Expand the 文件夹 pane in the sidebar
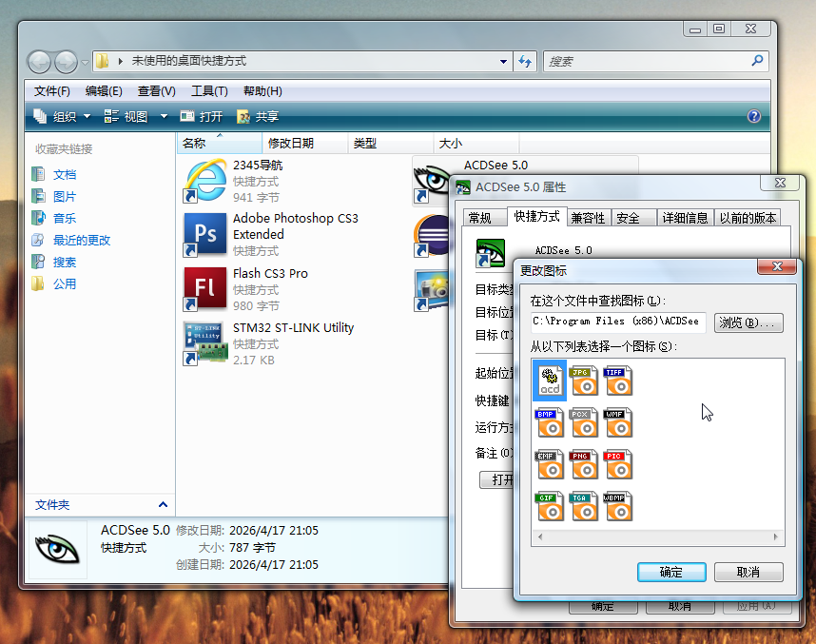The width and height of the screenshot is (816, 644). click(163, 505)
